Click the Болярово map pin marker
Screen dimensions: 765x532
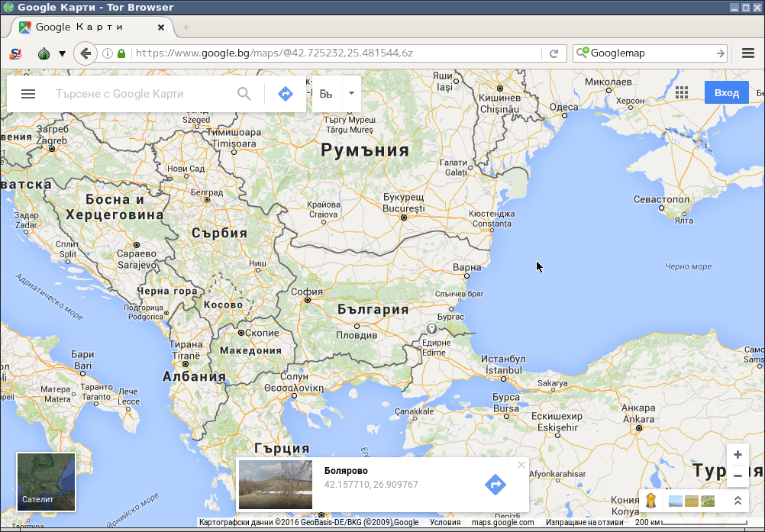tap(431, 328)
